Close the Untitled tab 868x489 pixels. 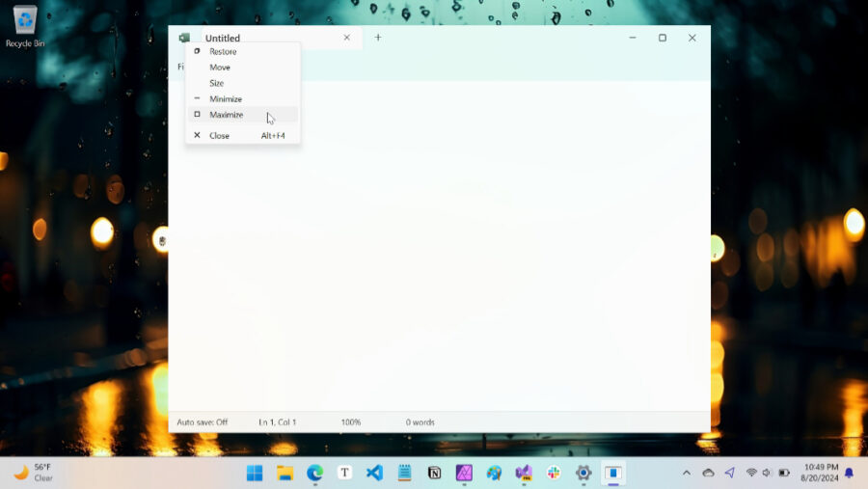[347, 38]
